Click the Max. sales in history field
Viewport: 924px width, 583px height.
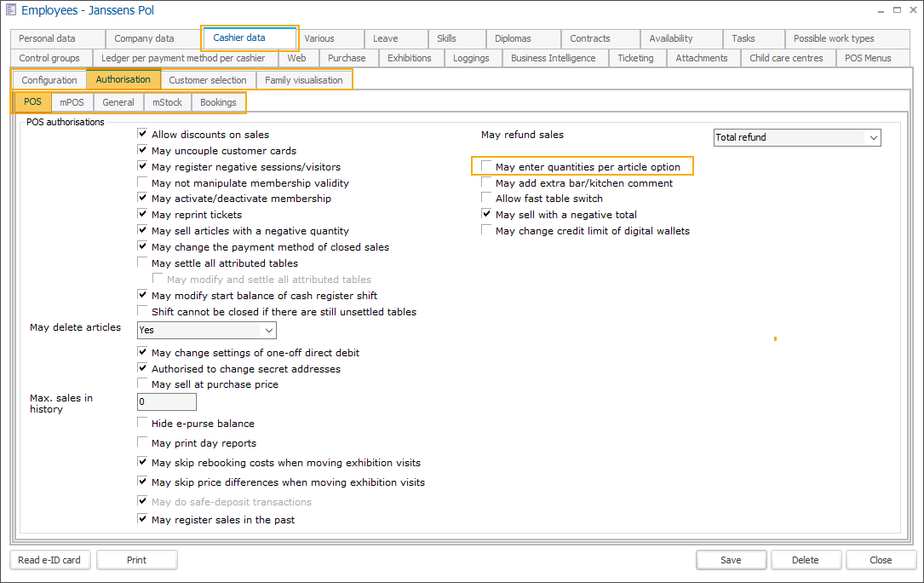click(166, 401)
